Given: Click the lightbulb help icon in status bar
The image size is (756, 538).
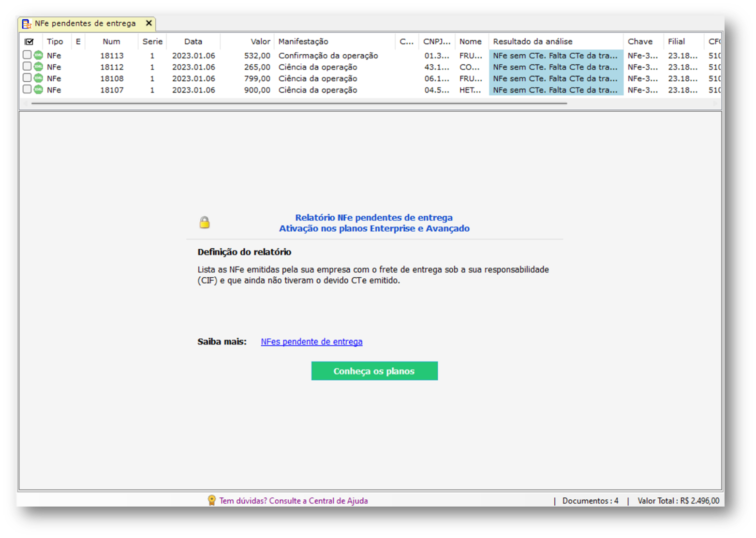Looking at the screenshot, I should click(x=211, y=500).
